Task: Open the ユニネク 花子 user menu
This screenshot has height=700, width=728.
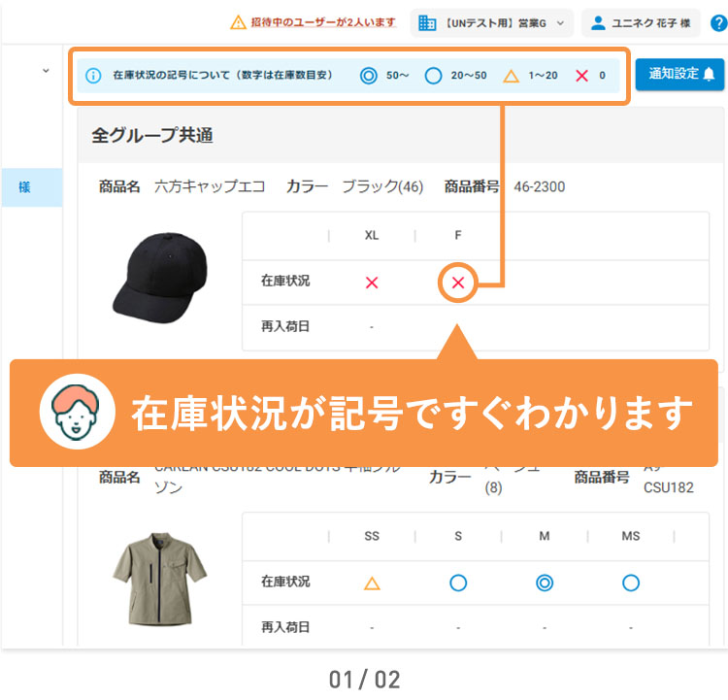Action: 641,22
